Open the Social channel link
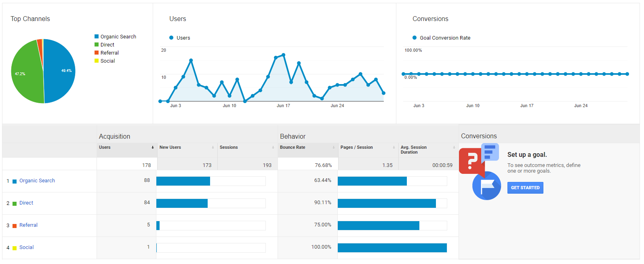The height and width of the screenshot is (264, 644). point(27,247)
